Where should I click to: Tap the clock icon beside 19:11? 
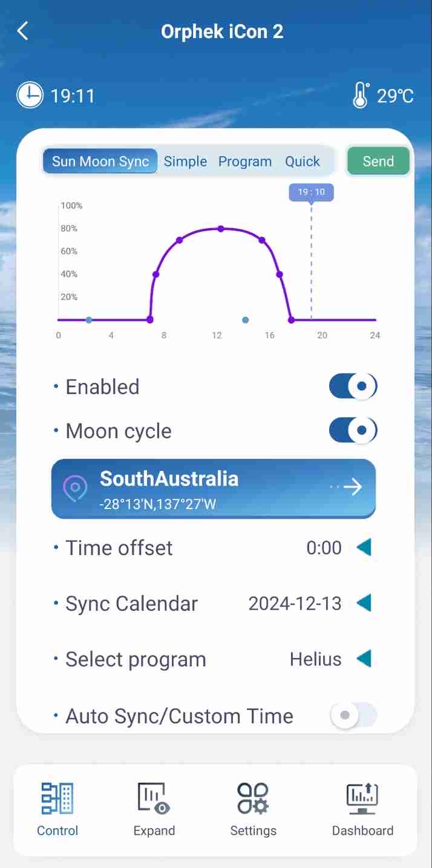(30, 96)
